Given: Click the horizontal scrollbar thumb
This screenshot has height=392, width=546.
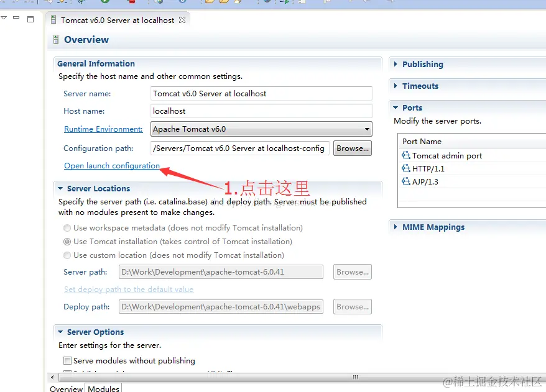Looking at the screenshot, I should tap(355, 377).
